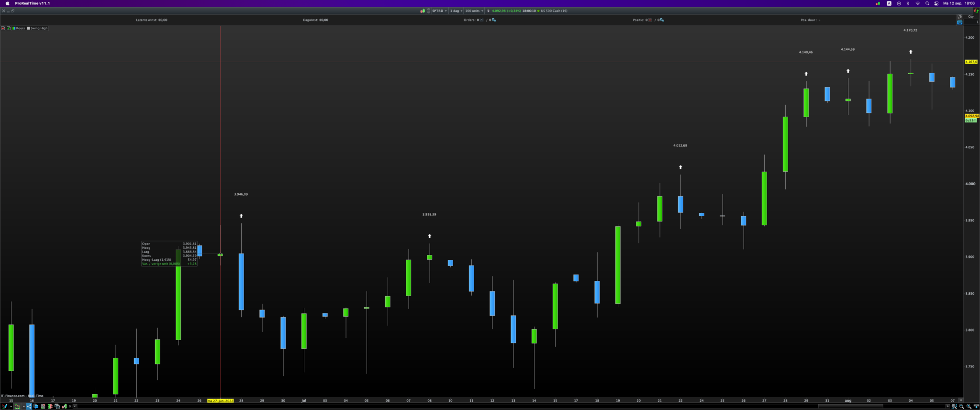This screenshot has width=980, height=410.
Task: Open the drawing tools pencil icon
Action: point(4,406)
